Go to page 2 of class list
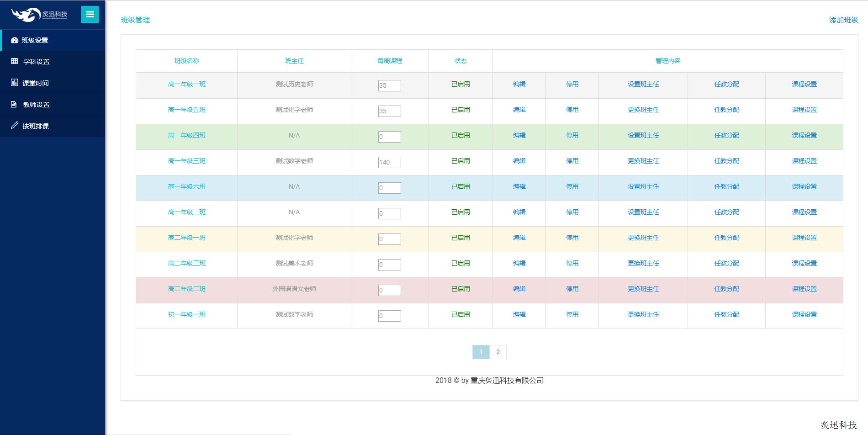 498,352
